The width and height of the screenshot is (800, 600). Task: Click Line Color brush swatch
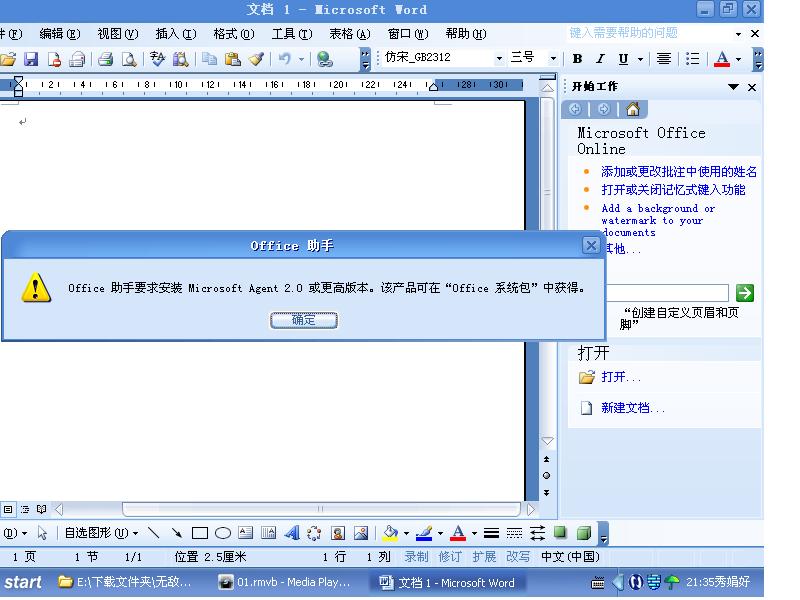(424, 533)
